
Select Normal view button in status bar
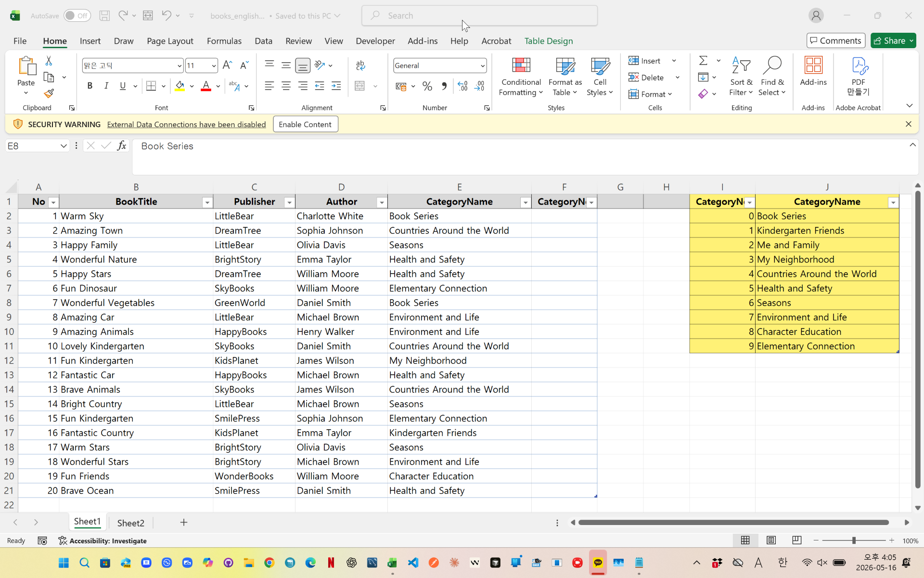(745, 540)
